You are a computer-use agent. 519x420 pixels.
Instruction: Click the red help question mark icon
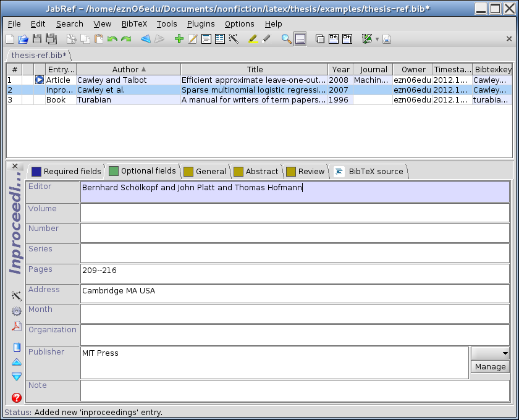point(17,398)
